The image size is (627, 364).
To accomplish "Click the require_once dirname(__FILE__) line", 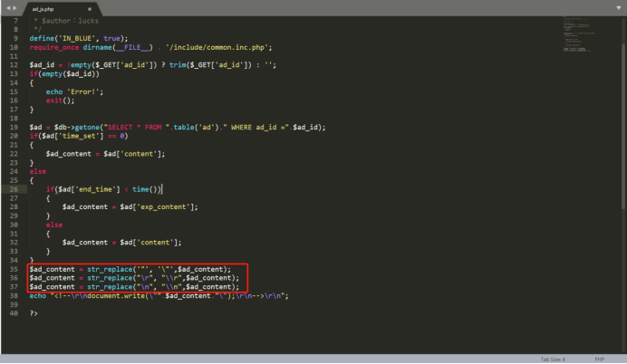I will tap(150, 48).
